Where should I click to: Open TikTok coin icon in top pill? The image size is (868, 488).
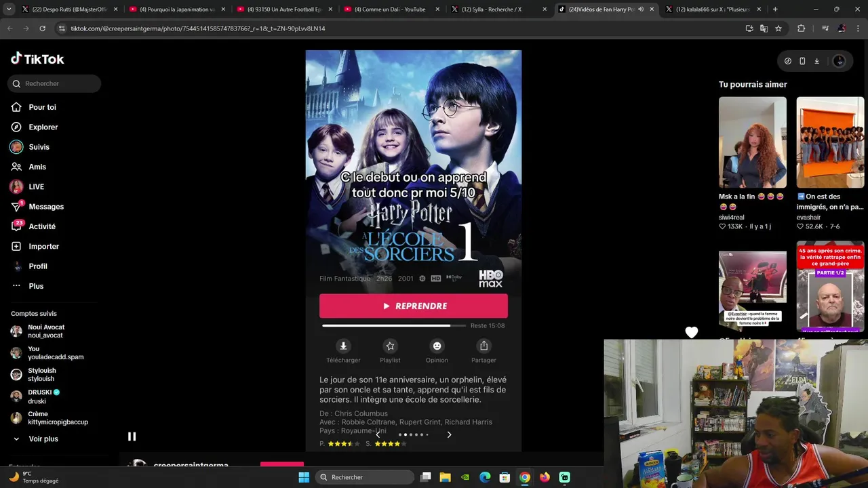(787, 61)
